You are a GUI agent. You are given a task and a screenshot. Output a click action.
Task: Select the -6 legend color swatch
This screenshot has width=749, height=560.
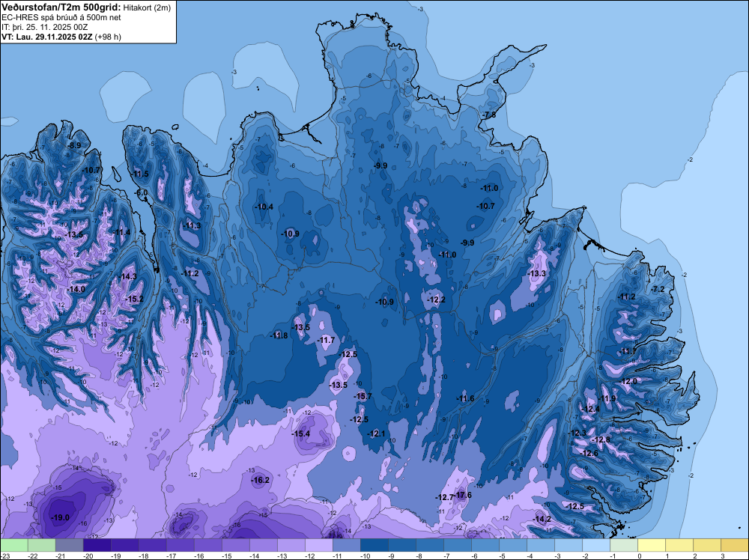click(485, 545)
